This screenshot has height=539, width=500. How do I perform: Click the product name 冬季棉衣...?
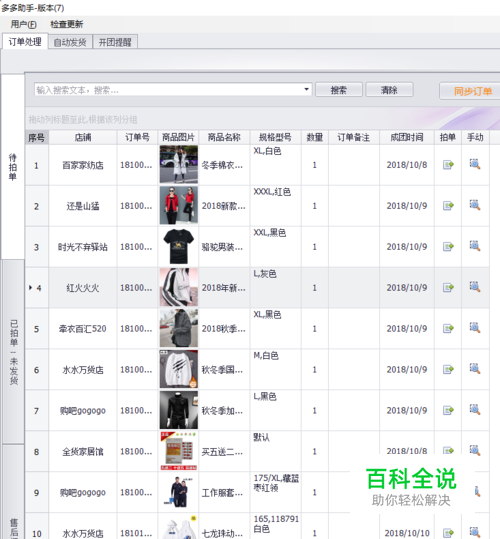coord(222,165)
